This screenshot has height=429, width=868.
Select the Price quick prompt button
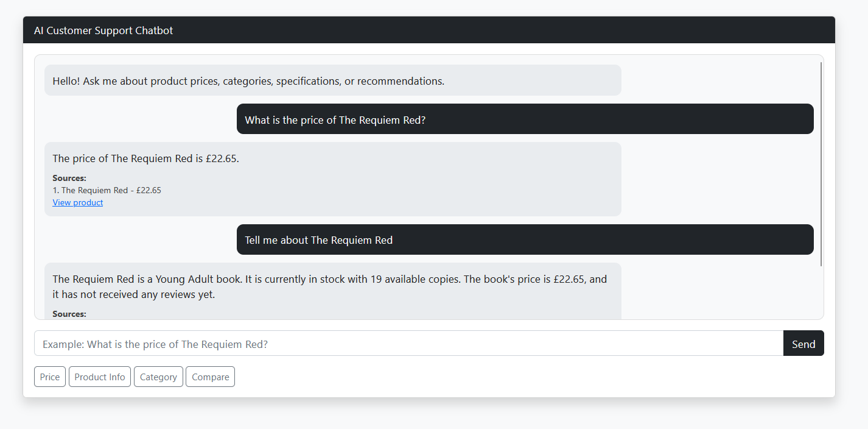(x=50, y=377)
